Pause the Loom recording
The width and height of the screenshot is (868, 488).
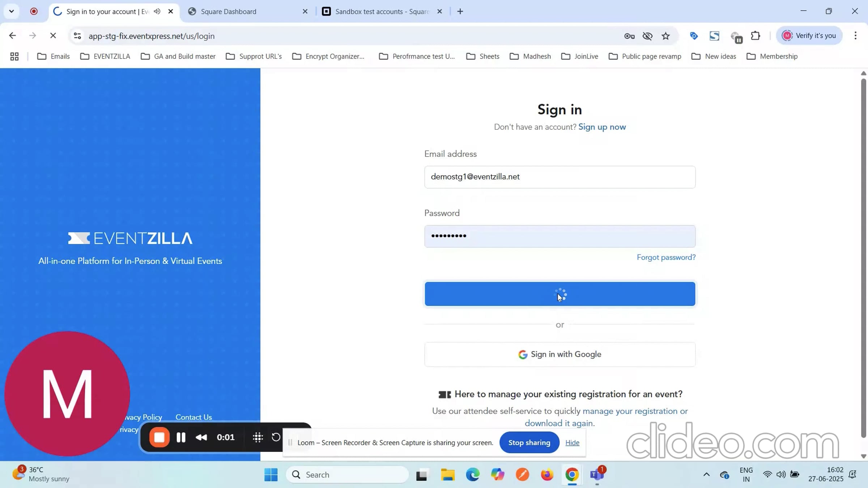pos(181,437)
